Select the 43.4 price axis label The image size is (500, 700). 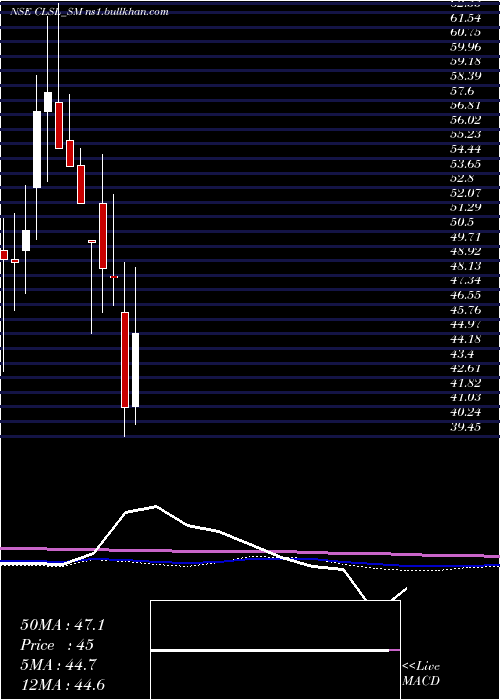(x=462, y=353)
